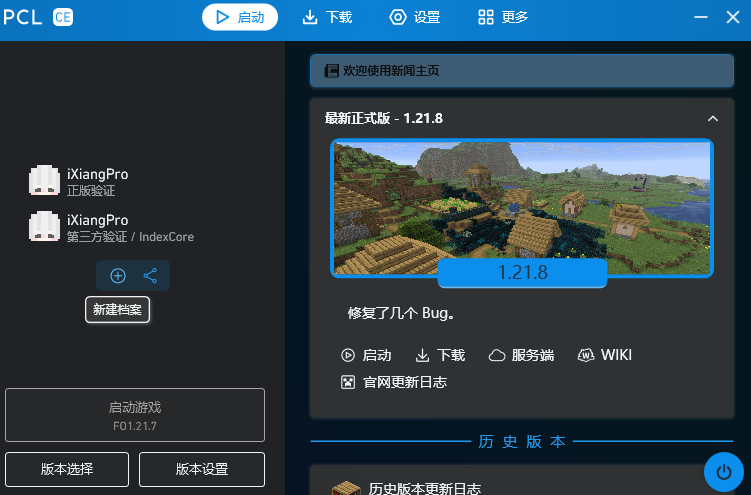Image resolution: width=751 pixels, height=495 pixels.
Task: Open the WIKI link
Action: point(605,355)
